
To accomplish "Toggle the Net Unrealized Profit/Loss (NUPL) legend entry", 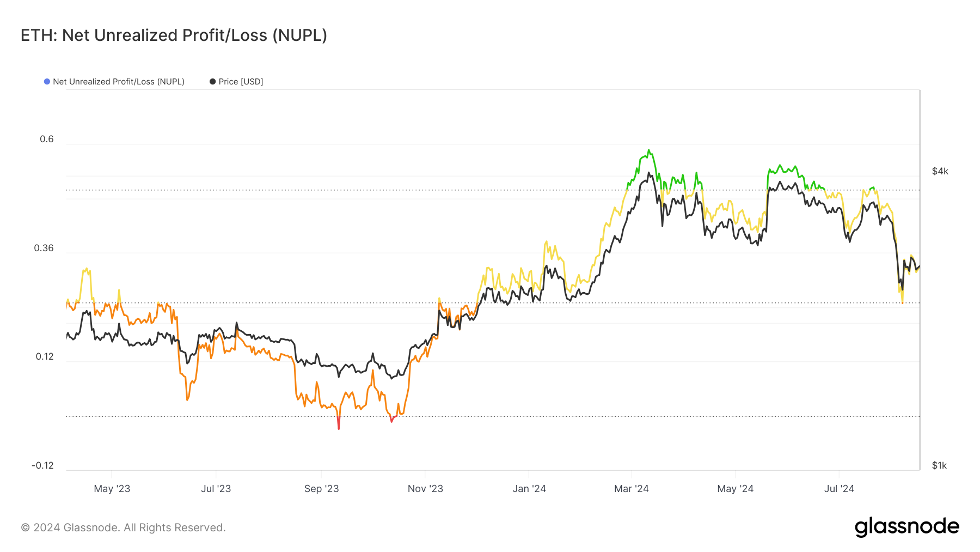I will pos(118,81).
